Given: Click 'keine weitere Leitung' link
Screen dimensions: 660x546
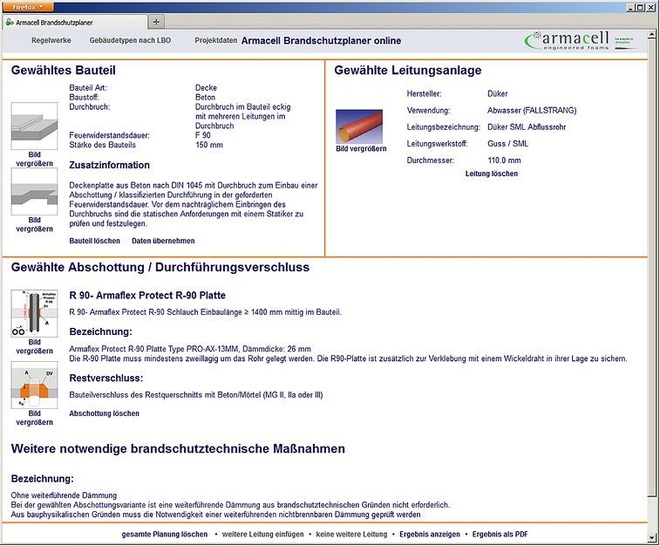Looking at the screenshot, I should tap(351, 534).
